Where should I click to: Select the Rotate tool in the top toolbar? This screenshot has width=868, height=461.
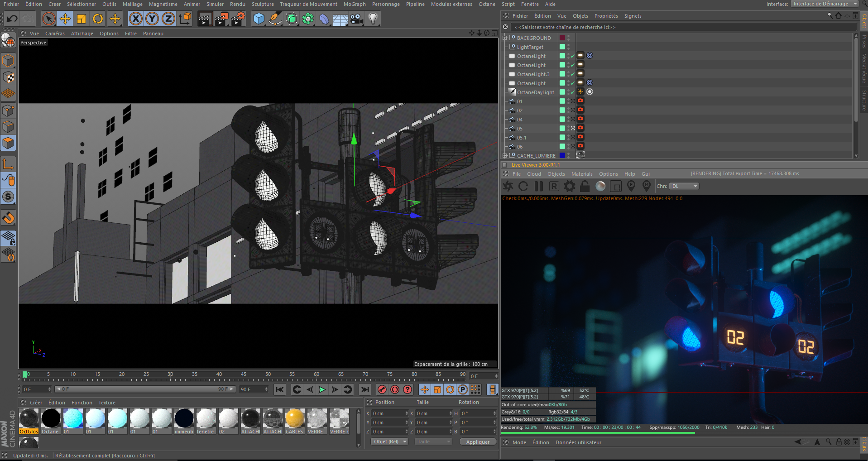[x=98, y=19]
